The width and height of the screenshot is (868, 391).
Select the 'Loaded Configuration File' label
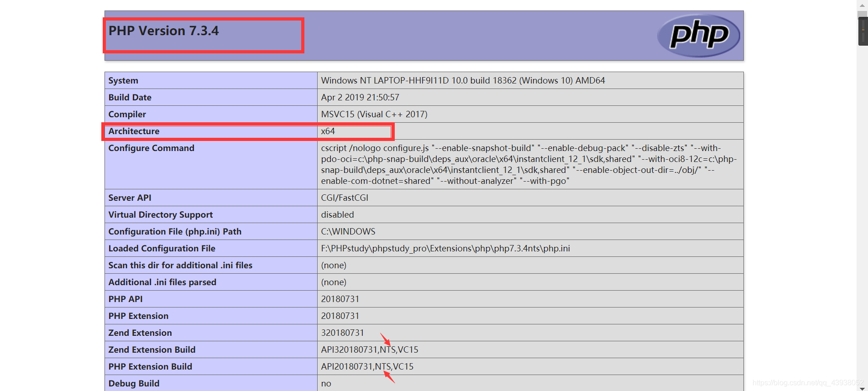(x=162, y=248)
